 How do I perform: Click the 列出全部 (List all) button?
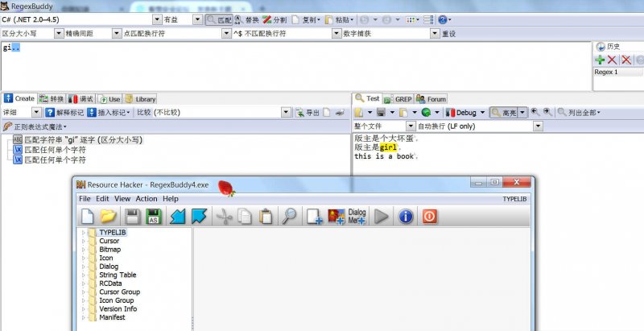pyautogui.click(x=579, y=113)
